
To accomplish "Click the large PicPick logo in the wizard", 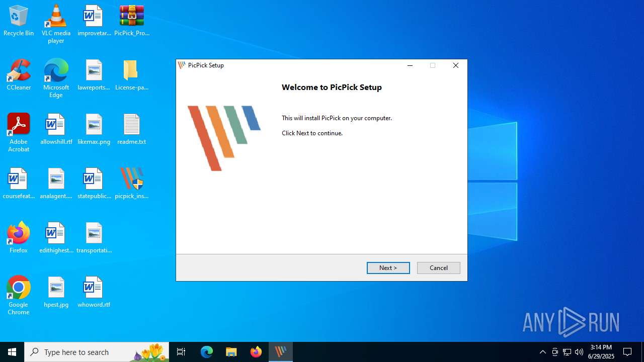I will click(x=224, y=138).
